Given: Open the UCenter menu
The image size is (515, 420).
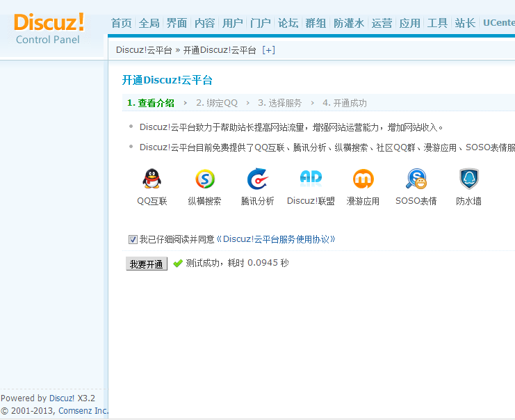Looking at the screenshot, I should (x=498, y=23).
